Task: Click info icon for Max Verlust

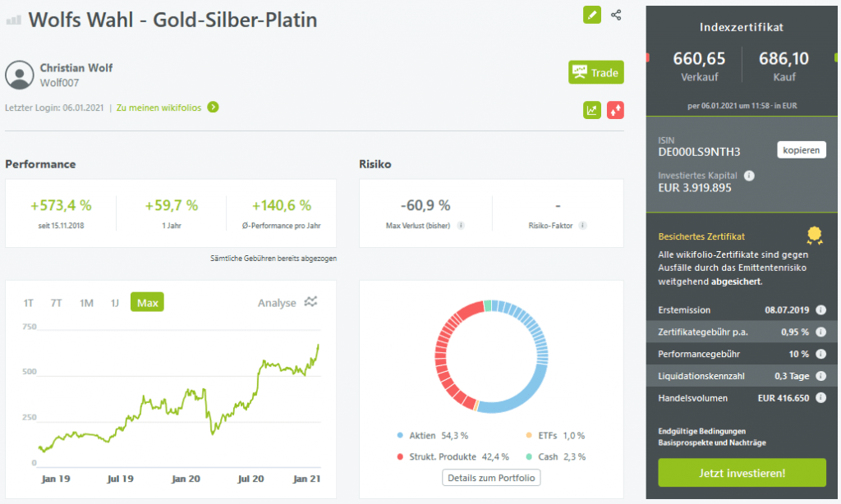Action: coord(461,225)
